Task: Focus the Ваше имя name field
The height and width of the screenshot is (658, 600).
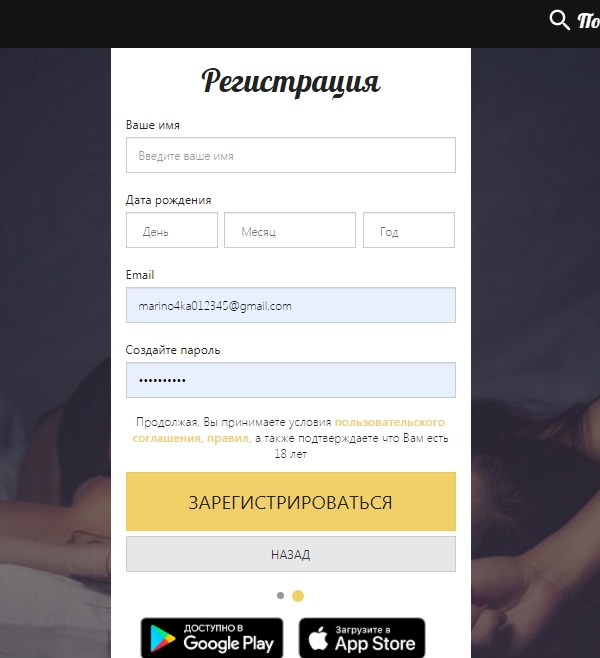Action: tap(291, 155)
